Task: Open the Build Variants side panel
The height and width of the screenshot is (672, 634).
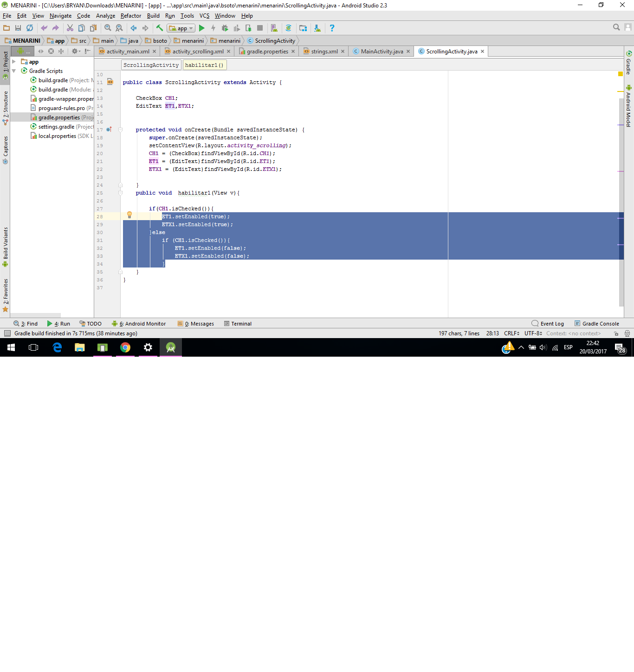Action: click(x=6, y=247)
